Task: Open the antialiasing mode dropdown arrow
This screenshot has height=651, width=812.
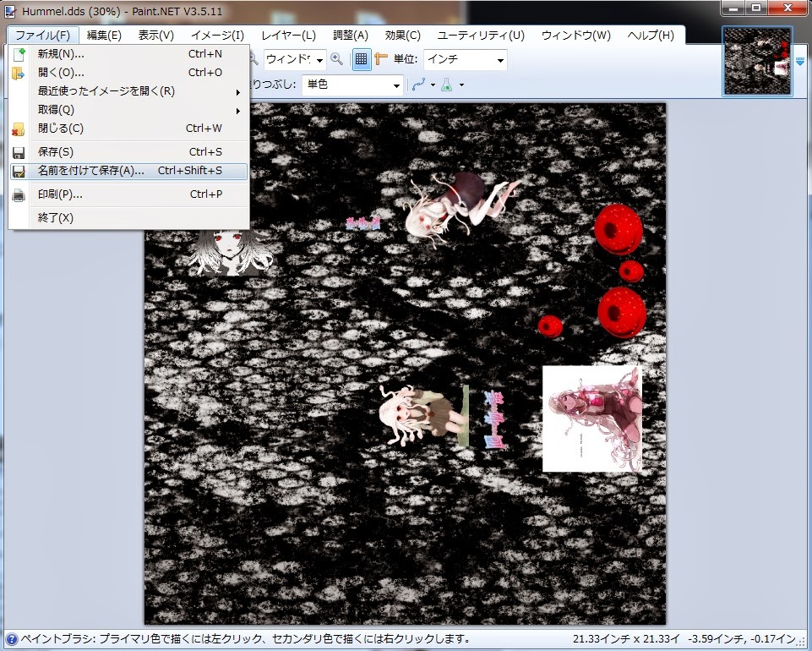Action: (x=433, y=85)
